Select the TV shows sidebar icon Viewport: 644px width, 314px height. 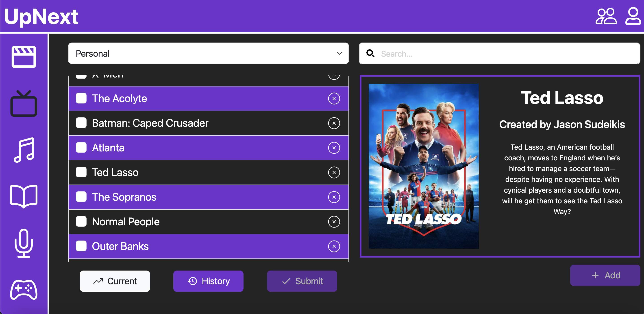click(x=24, y=104)
